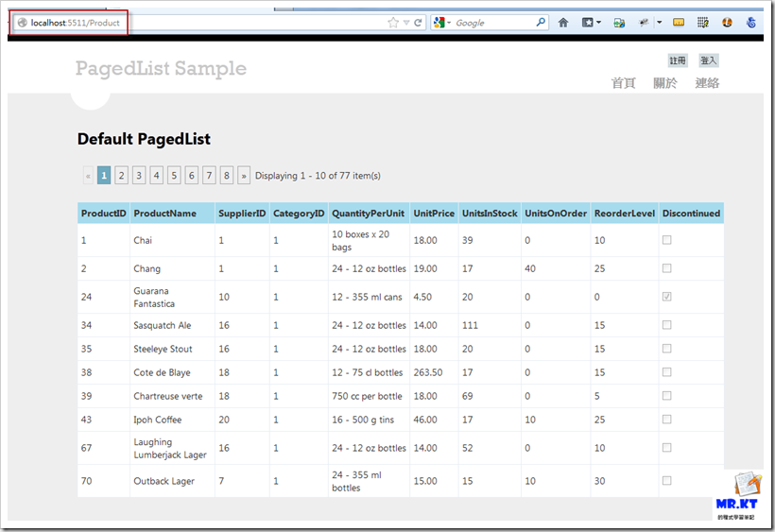Click the next page » pager arrow

[244, 176]
